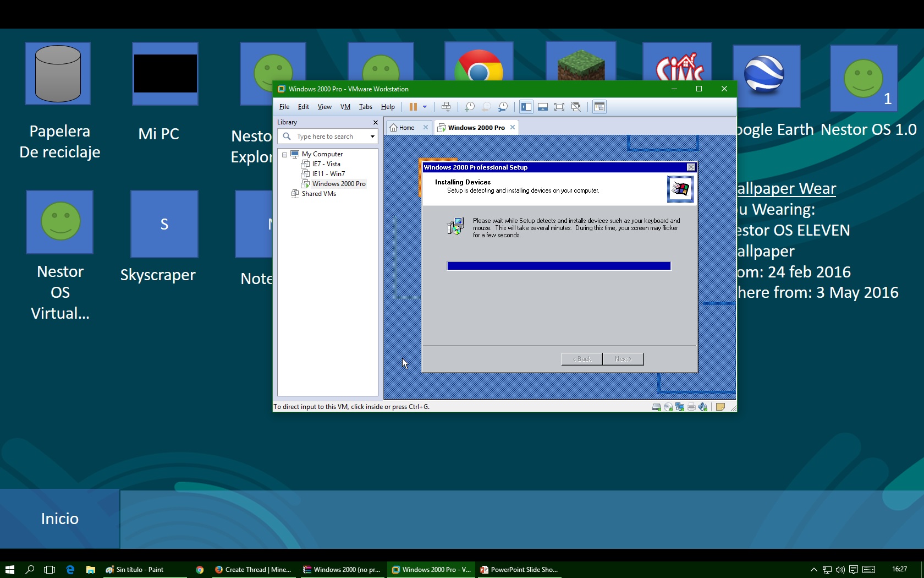Screen dimensions: 924x578
Task: Click the sound card status icon
Action: pos(703,407)
